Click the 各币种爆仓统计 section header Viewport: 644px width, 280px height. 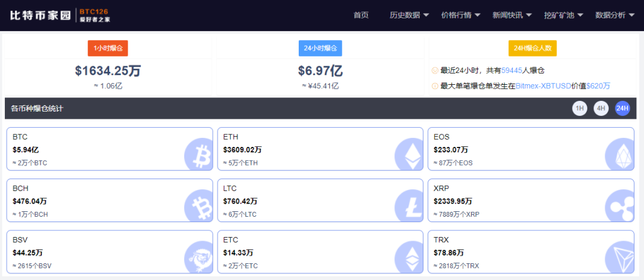pos(37,109)
